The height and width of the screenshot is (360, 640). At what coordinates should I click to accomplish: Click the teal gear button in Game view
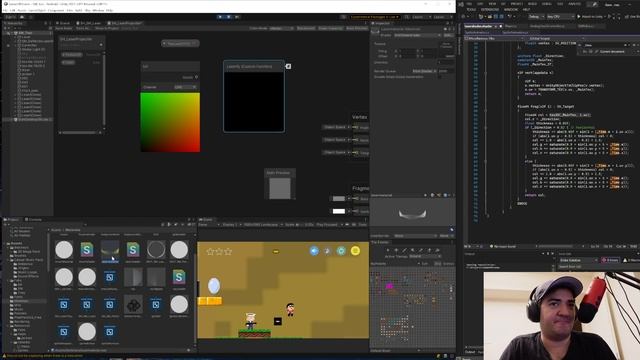(x=341, y=251)
